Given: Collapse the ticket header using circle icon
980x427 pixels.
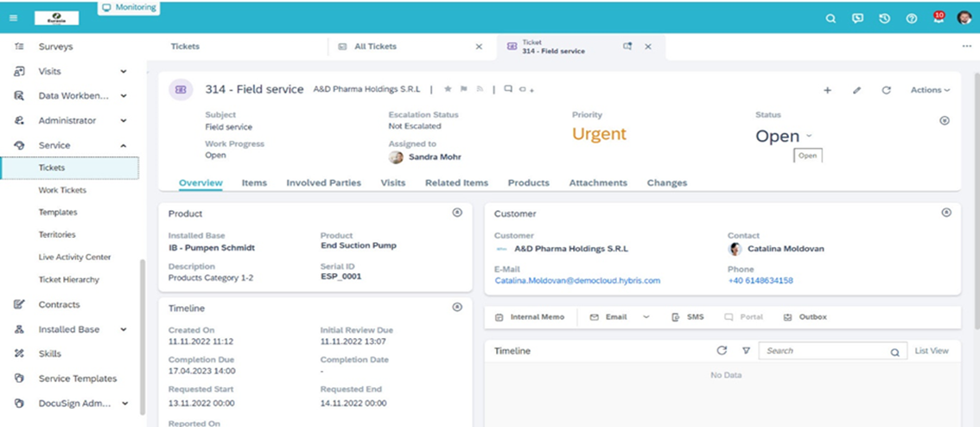Looking at the screenshot, I should [945, 121].
